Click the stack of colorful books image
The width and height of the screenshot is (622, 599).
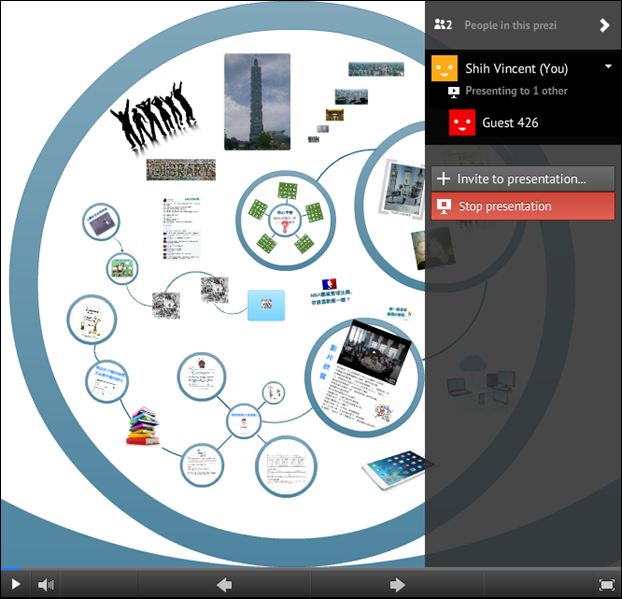point(143,426)
